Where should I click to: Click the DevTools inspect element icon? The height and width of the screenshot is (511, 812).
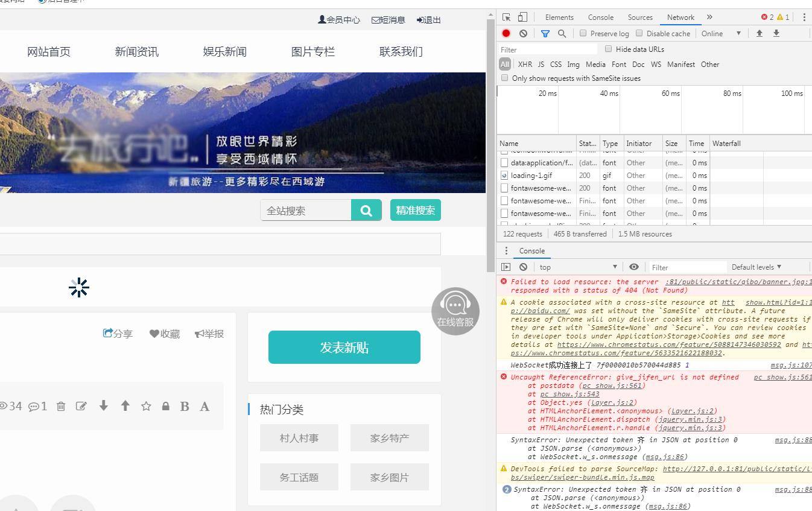[506, 17]
